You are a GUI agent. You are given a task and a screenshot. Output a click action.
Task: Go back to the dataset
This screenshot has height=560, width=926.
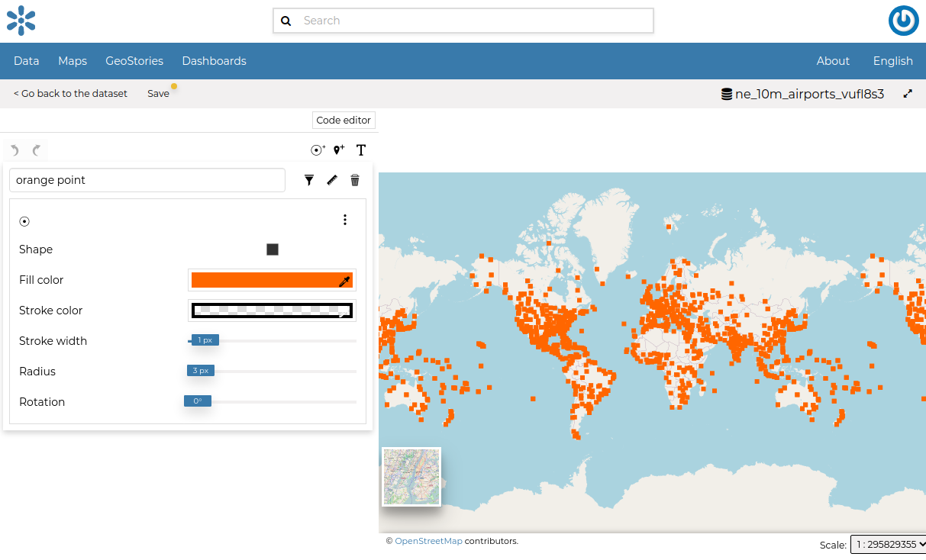(x=70, y=93)
